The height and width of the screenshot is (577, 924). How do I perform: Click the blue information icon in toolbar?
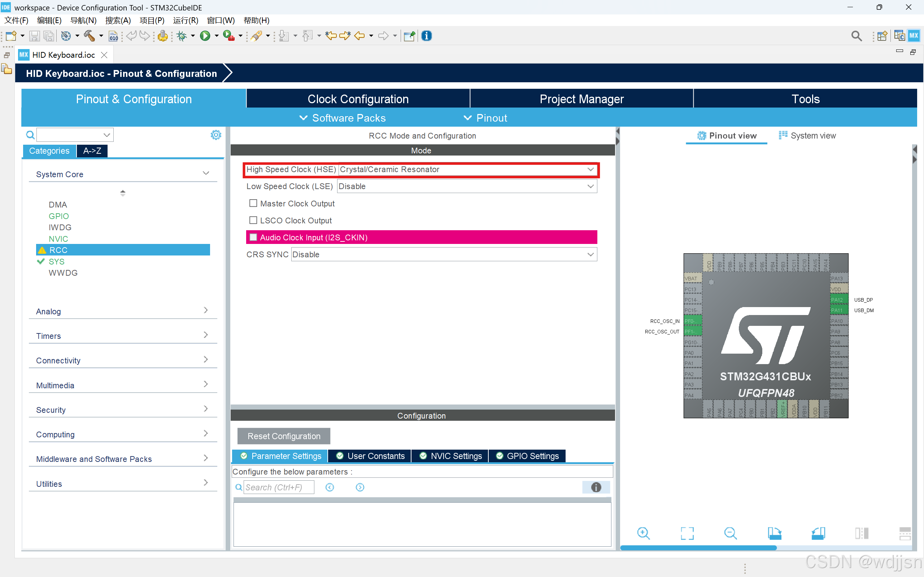tap(426, 36)
